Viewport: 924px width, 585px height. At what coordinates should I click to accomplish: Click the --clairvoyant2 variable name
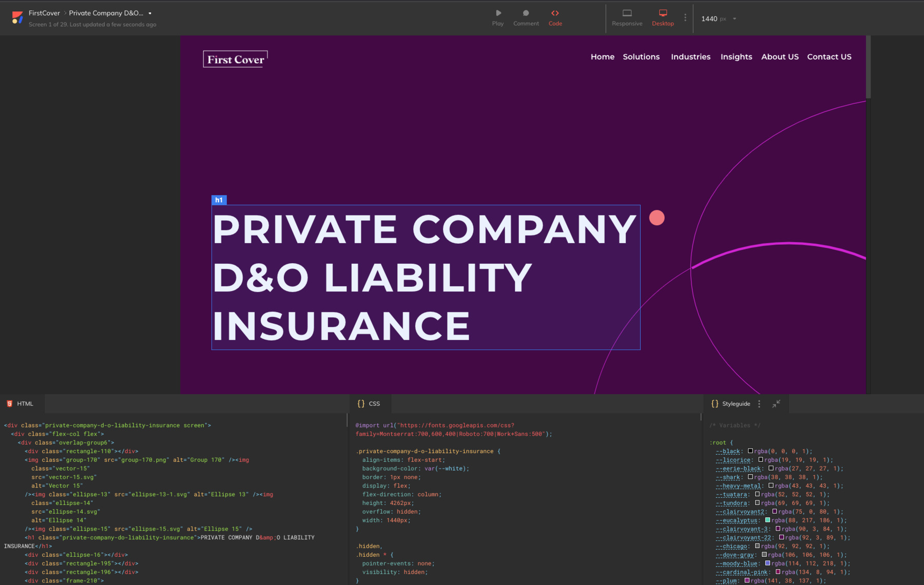tap(740, 512)
